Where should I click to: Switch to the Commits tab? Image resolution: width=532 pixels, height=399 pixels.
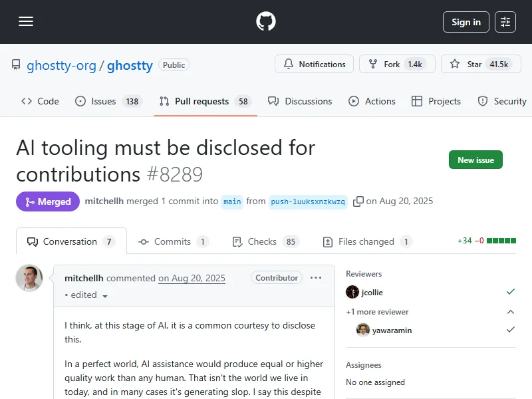coord(172,241)
